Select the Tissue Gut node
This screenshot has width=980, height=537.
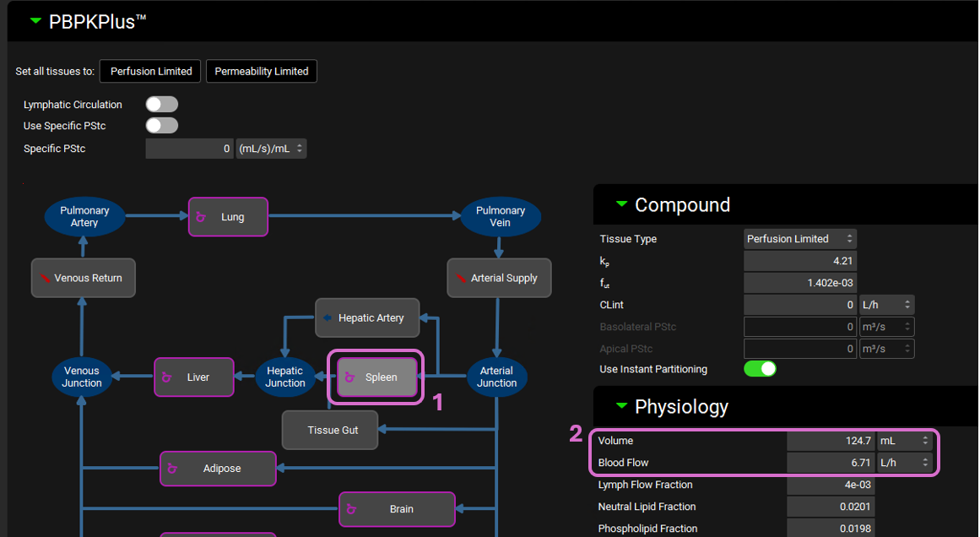(x=330, y=431)
